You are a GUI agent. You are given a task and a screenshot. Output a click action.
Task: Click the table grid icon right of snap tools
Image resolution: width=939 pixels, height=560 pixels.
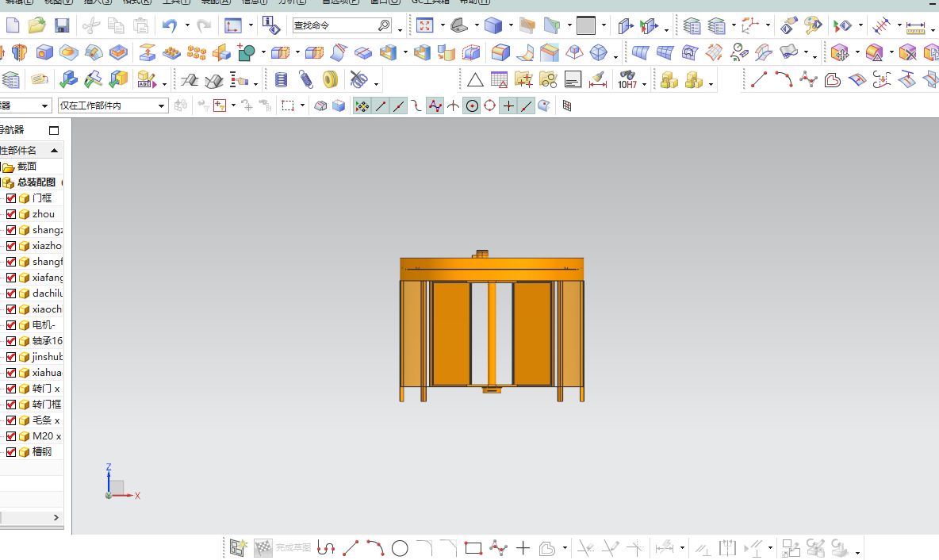(x=567, y=106)
